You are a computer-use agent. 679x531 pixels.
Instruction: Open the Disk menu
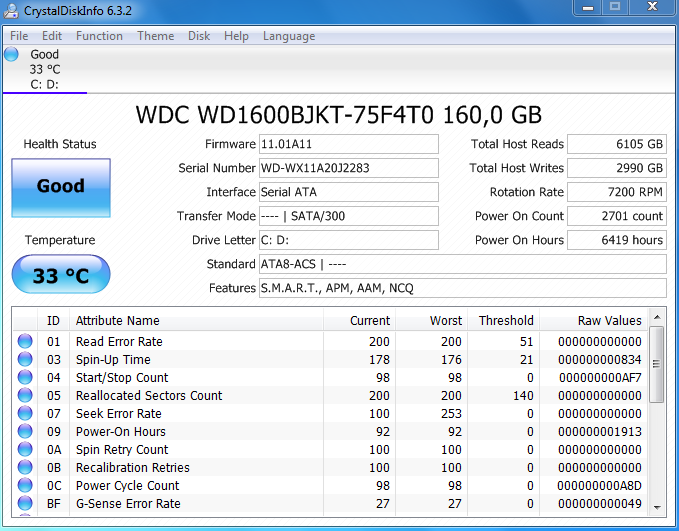coord(199,36)
